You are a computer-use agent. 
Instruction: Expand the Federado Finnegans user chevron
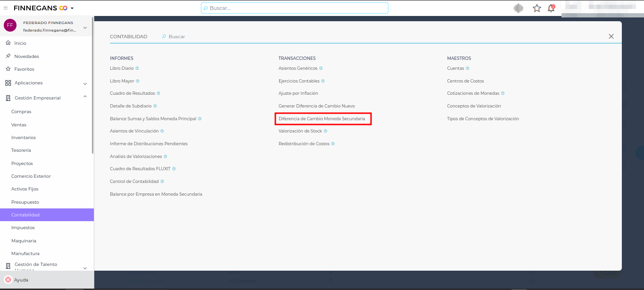[85, 28]
